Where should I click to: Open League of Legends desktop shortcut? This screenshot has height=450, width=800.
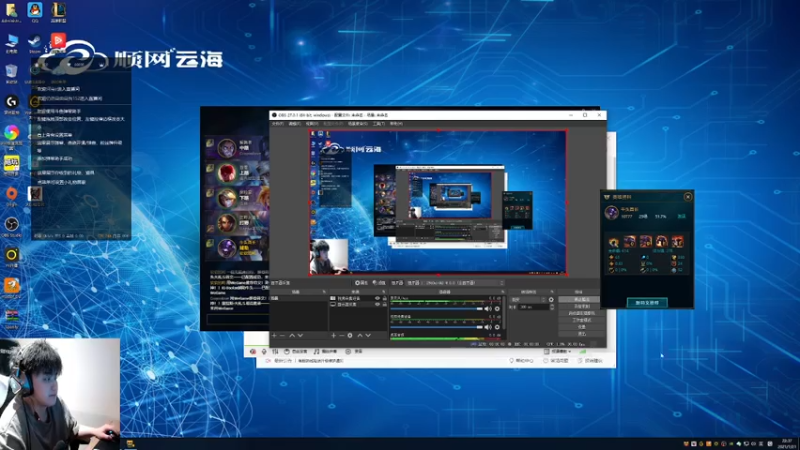(x=58, y=12)
